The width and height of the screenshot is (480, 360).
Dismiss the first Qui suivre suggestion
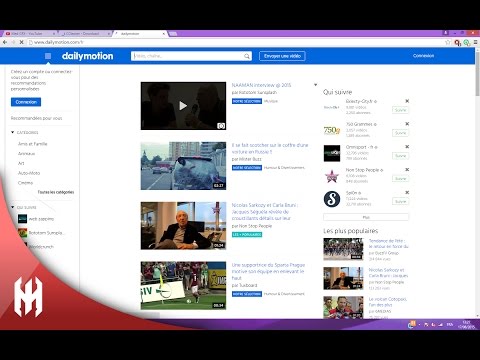[407, 101]
